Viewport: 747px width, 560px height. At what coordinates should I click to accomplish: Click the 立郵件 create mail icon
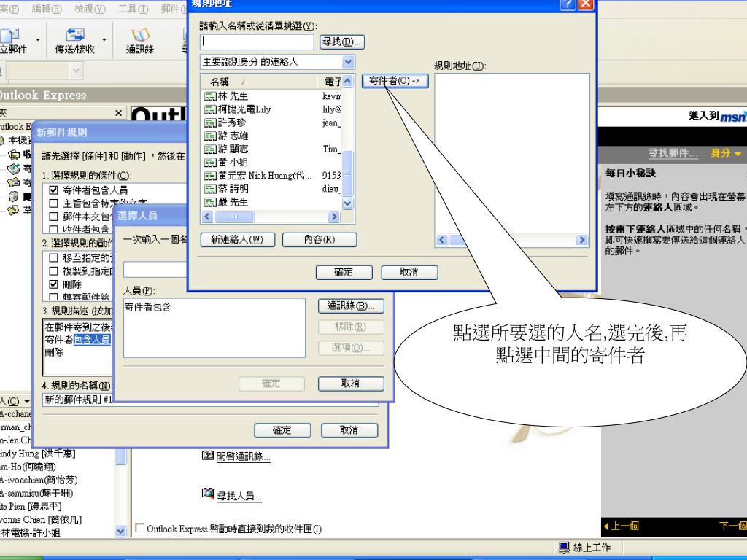[x=9, y=35]
